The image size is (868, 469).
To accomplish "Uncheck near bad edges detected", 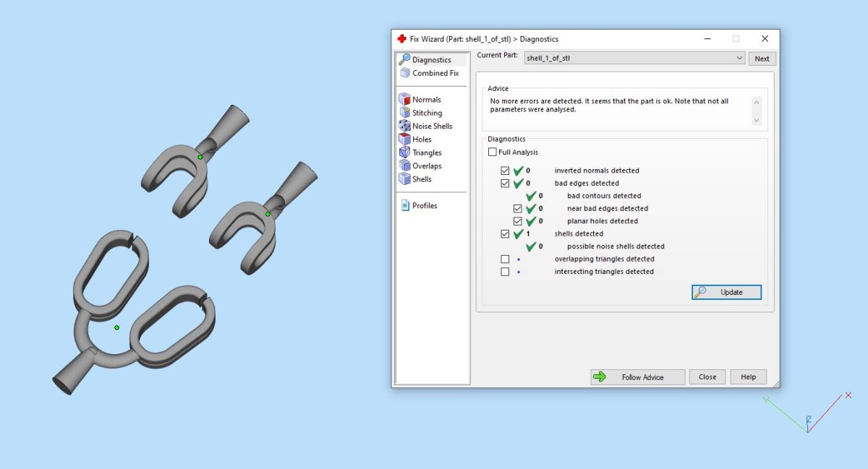I will [518, 209].
